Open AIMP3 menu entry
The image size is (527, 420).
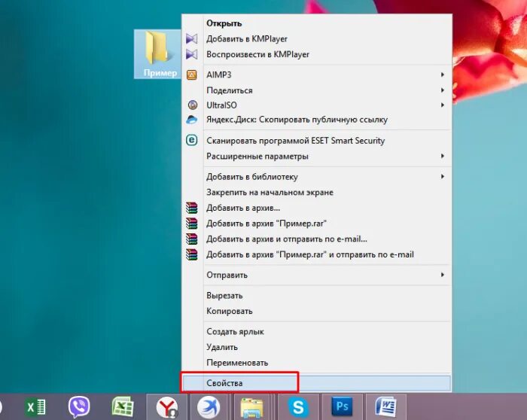point(317,75)
